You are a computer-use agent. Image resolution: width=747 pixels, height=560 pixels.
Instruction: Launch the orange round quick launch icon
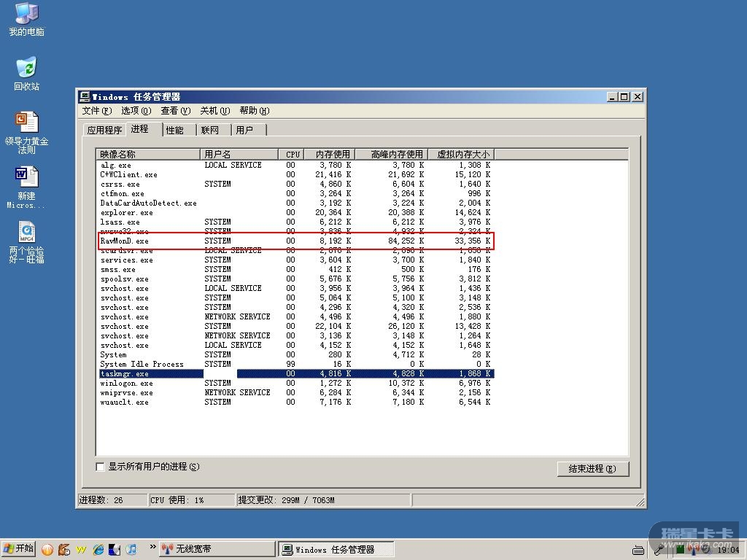(47, 550)
